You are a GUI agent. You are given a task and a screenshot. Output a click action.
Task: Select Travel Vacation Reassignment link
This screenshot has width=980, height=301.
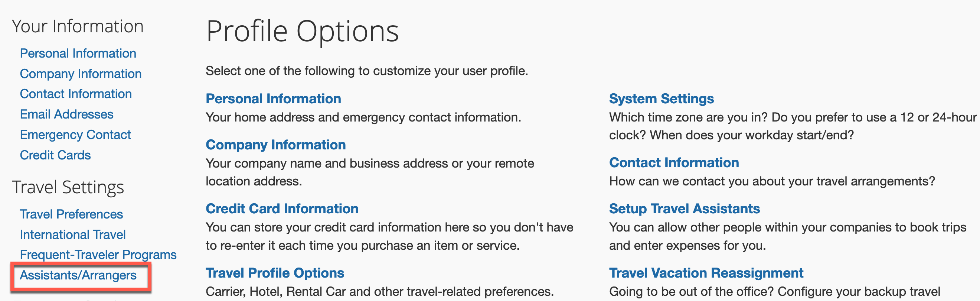[706, 273]
